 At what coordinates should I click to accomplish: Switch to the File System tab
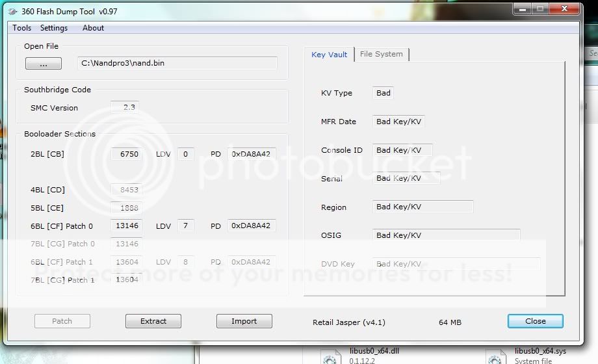pos(382,55)
